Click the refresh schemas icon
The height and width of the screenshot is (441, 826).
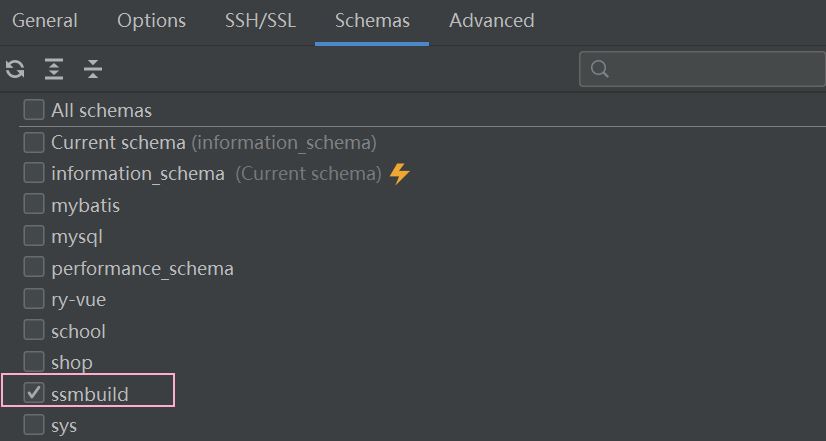(15, 69)
